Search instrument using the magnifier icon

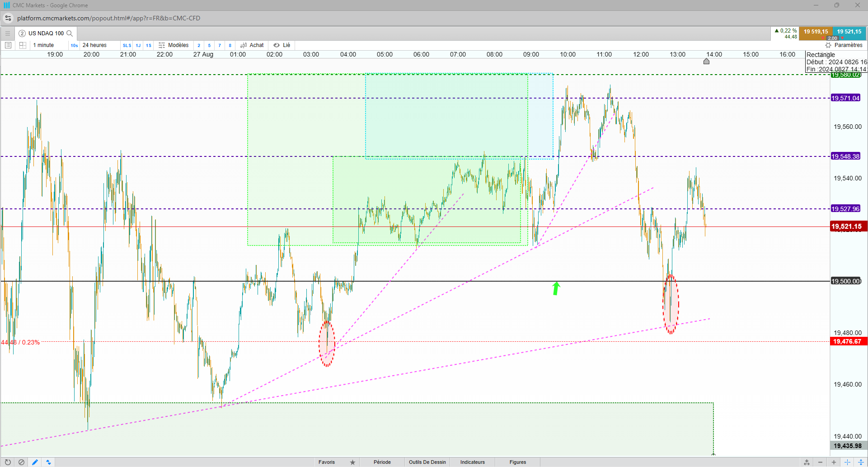(70, 33)
